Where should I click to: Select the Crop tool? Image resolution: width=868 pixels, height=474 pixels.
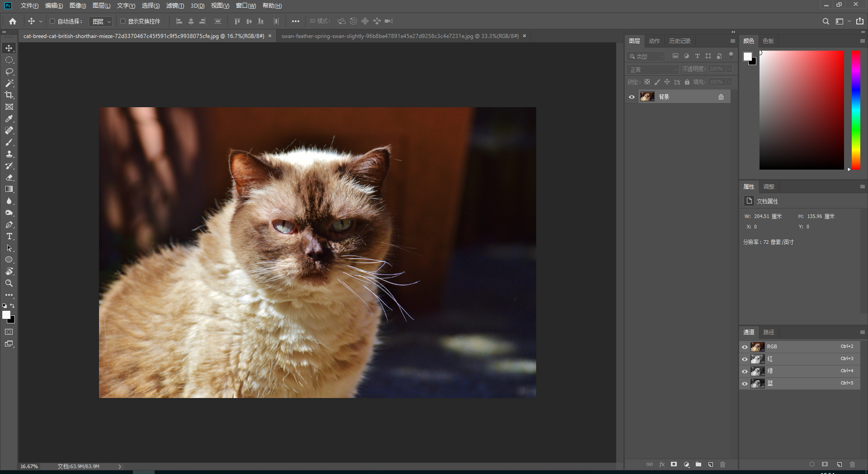point(9,95)
